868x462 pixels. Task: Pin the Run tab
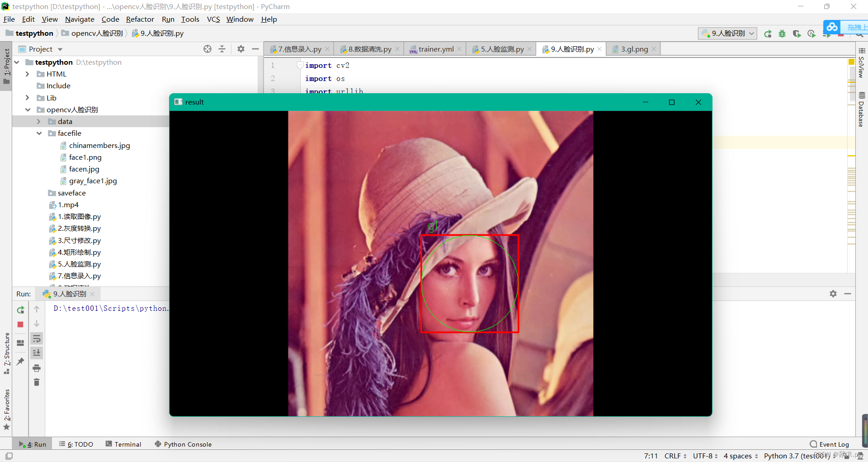20,361
